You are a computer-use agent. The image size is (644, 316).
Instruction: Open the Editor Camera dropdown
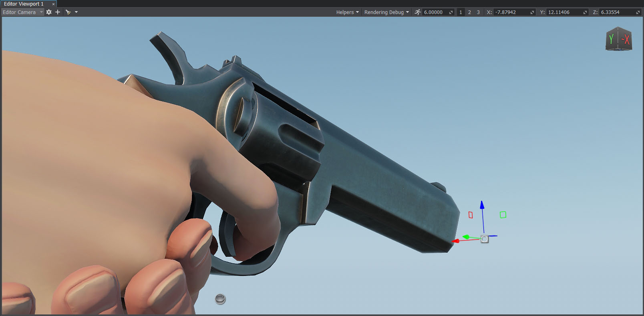[22, 12]
